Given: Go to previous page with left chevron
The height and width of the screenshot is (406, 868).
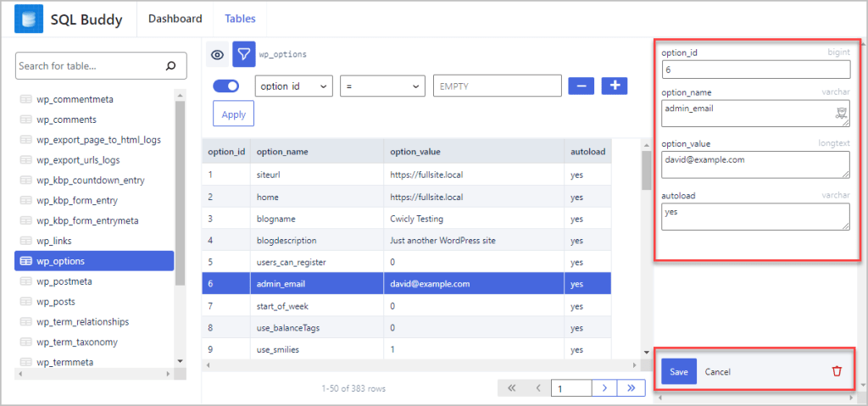Looking at the screenshot, I should pyautogui.click(x=538, y=388).
